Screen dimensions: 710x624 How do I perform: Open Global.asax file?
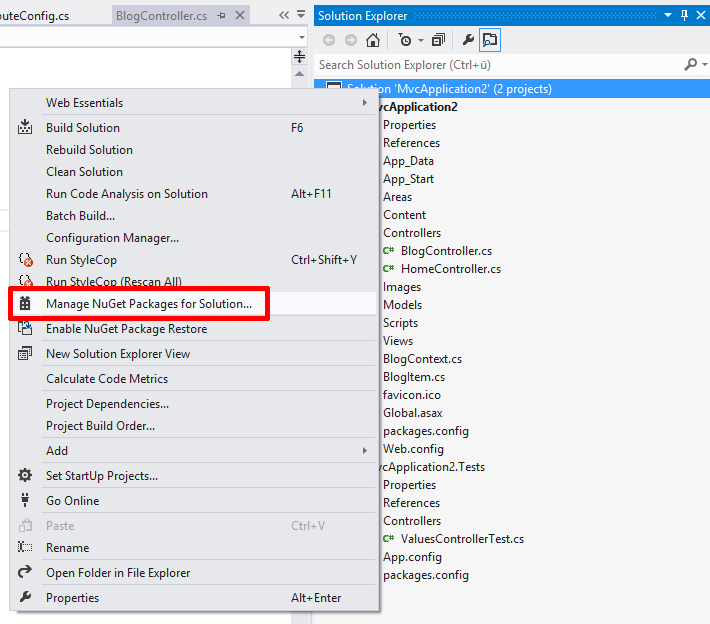click(413, 413)
